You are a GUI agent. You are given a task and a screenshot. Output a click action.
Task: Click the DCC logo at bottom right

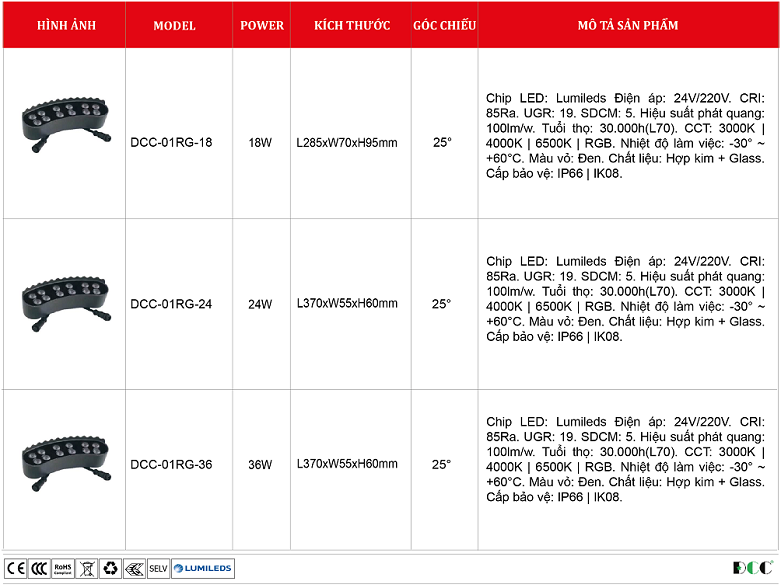(x=752, y=568)
